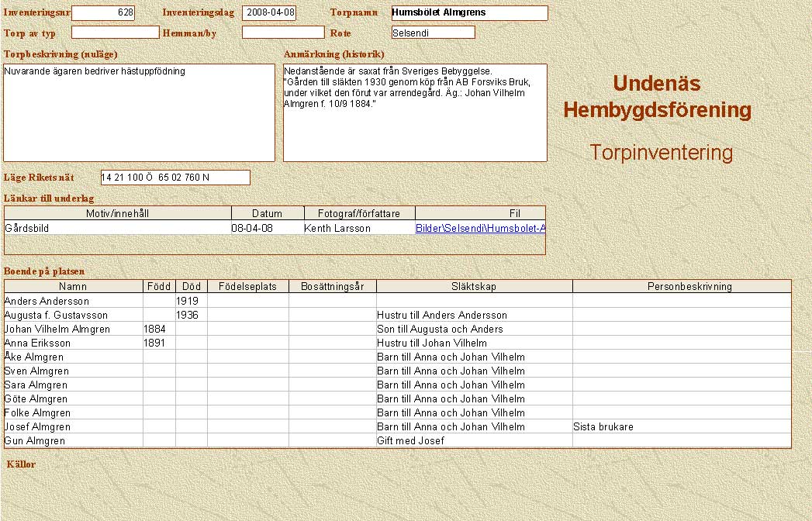Screen dimensions: 812x521
Task: Click the Rote field containing Selsendi
Action: [x=433, y=33]
